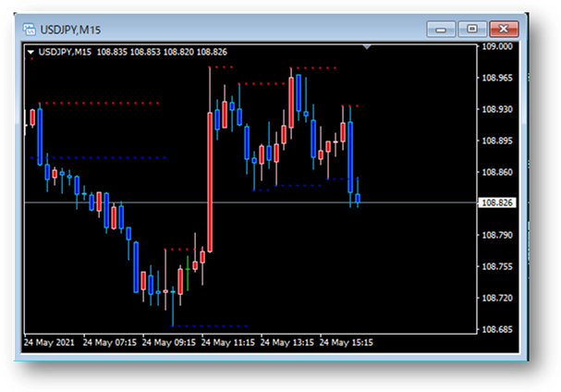Select the tall red breakout candle near 11:15
This screenshot has height=392, width=561.
[x=210, y=182]
